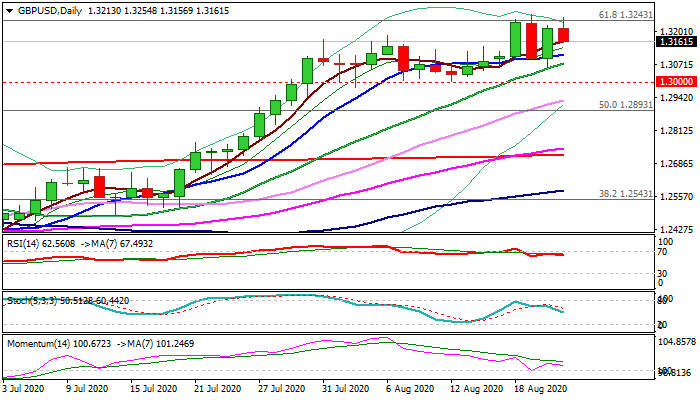
Task: Pick the 6 Aug 2020 date marker
Action: pyautogui.click(x=409, y=388)
